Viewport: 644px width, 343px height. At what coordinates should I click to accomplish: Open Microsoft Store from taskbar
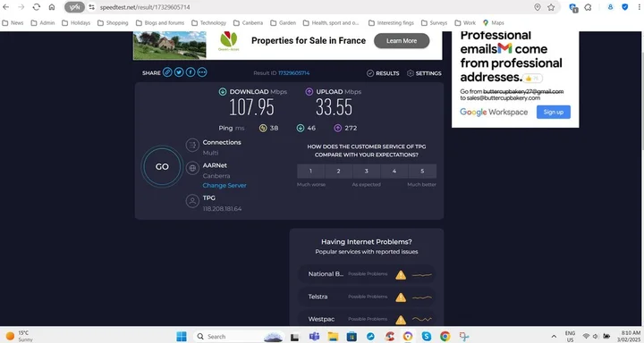[x=352, y=337]
